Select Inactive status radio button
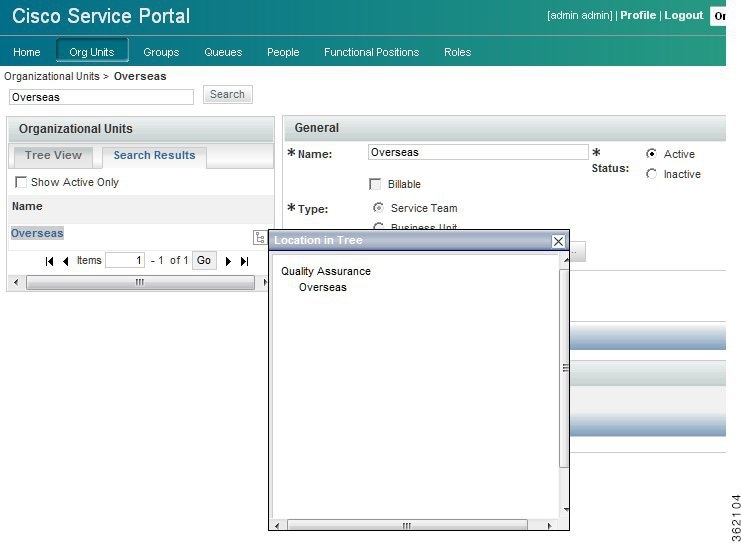This screenshot has width=741, height=543. (x=651, y=174)
